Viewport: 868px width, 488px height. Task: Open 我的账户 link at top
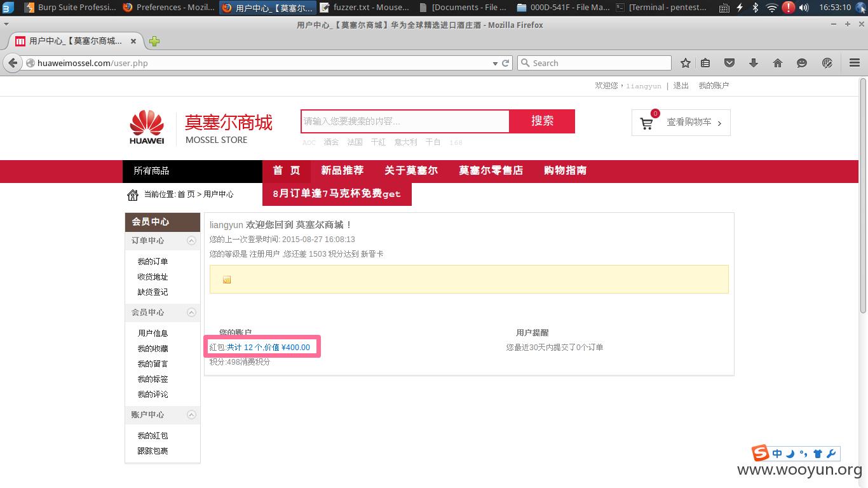(x=714, y=85)
